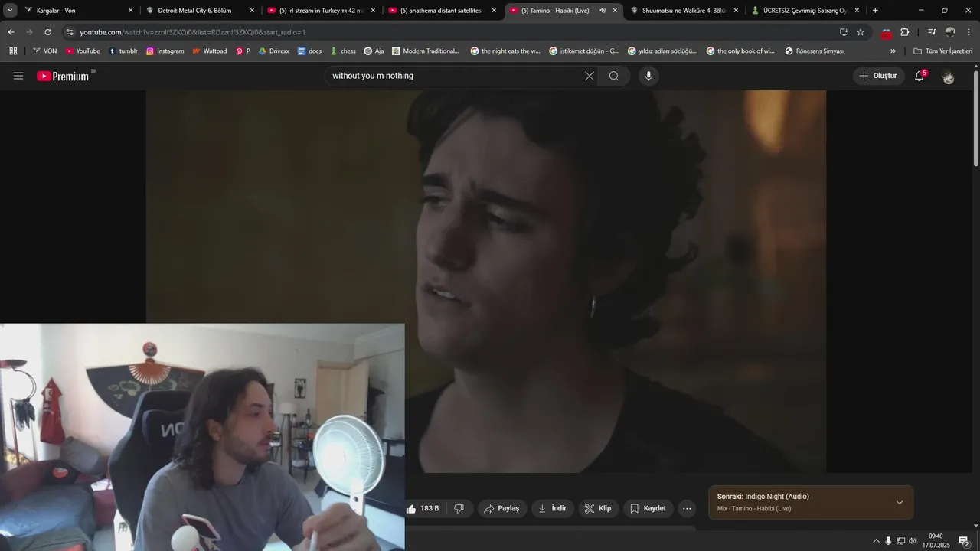Click the youtube.com address bar URL
980x551 pixels.
[192, 32]
